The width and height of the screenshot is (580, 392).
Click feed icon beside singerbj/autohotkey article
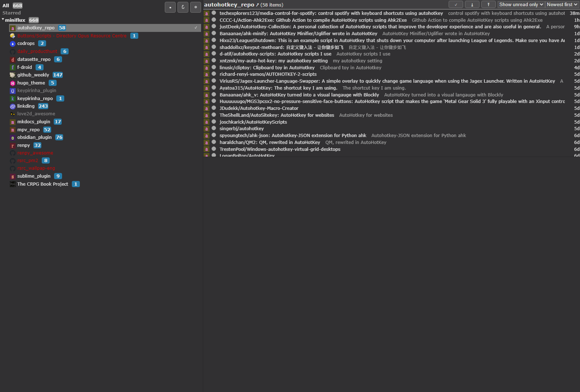click(207, 129)
